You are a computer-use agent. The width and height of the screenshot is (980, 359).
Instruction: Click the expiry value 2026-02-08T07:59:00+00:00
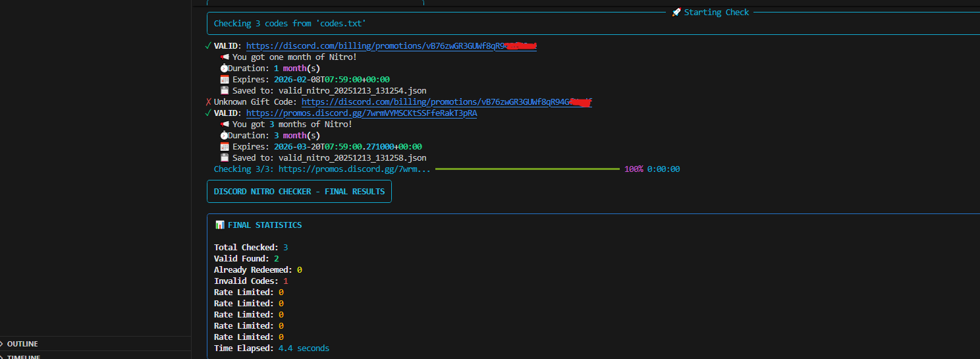tap(332, 80)
